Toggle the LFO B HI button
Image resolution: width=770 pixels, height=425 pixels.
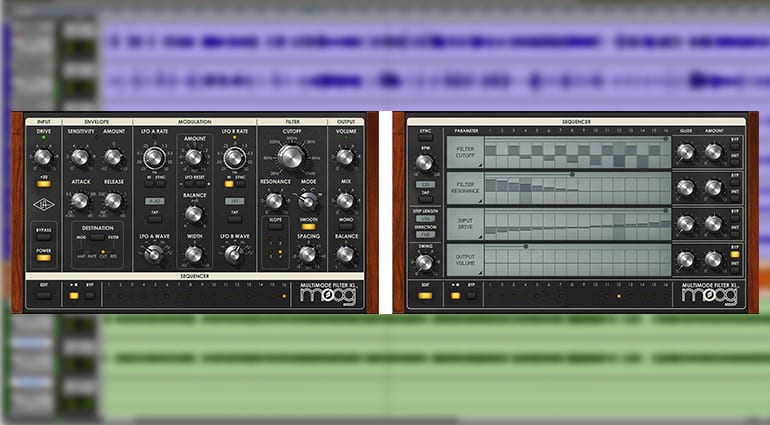229,184
